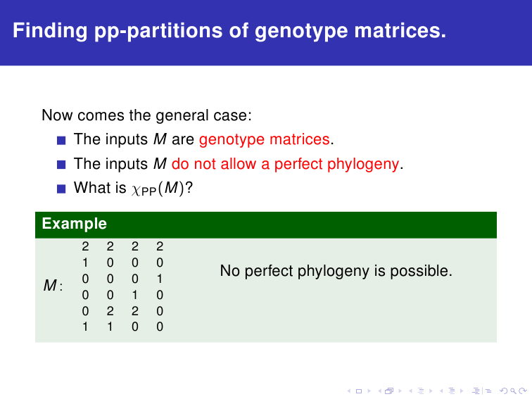Open search with magnifier icon
This screenshot has width=532, height=399.
[x=513, y=391]
